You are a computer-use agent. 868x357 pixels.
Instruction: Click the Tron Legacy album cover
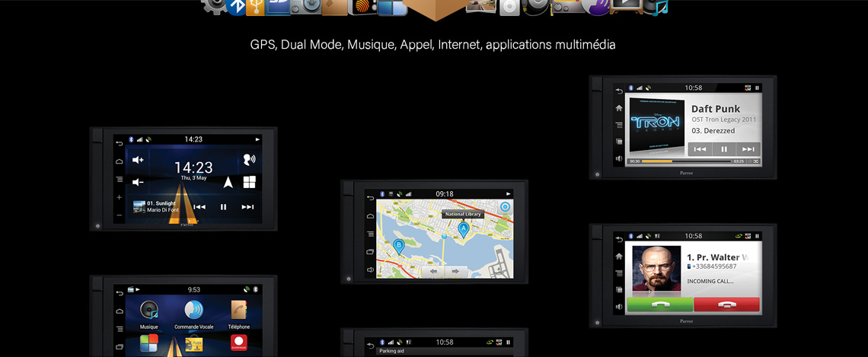pyautogui.click(x=656, y=126)
